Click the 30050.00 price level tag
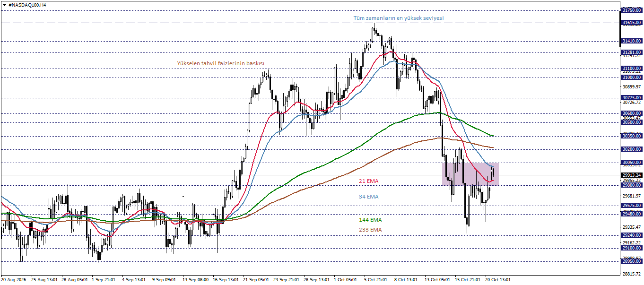Image resolution: width=644 pixels, height=285 pixels. [x=632, y=163]
